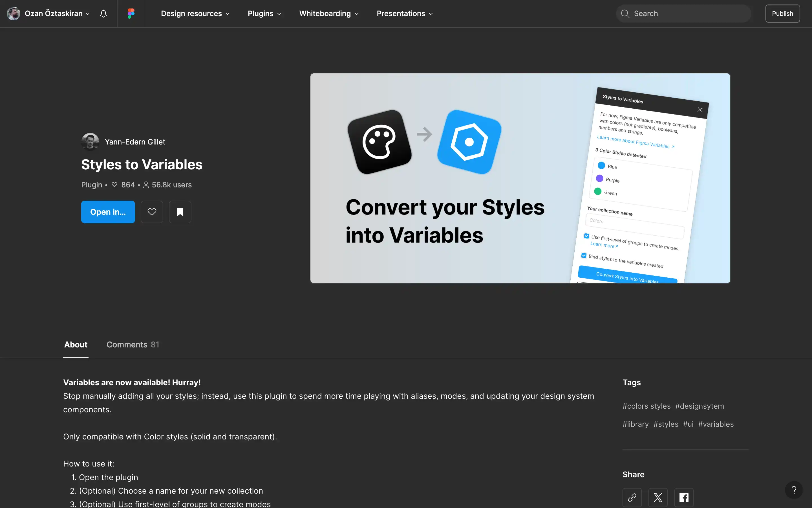Click the black palette icon in the preview
This screenshot has height=508, width=812.
tap(379, 142)
